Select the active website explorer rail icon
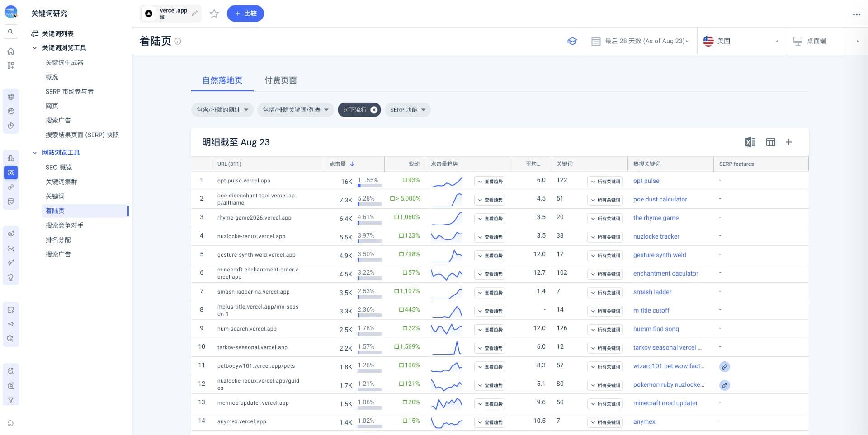Viewport: 868px width, 435px height. pos(11,173)
